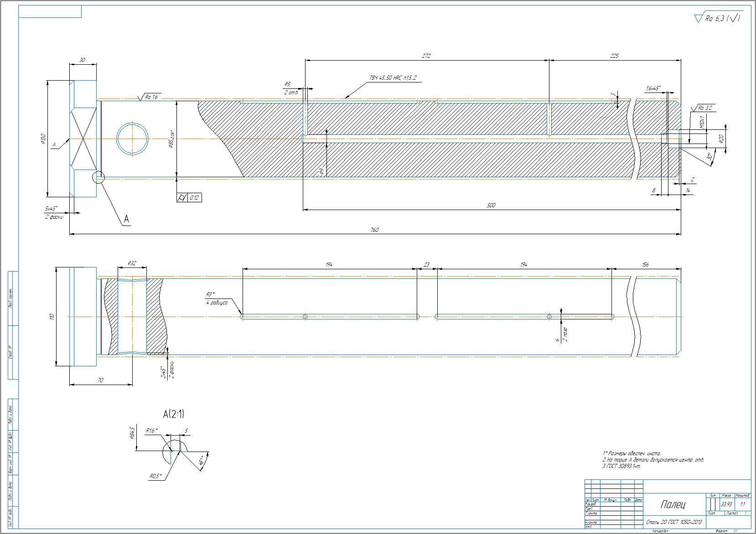
Task: Select the M10x1 thread dimension
Action: [x=702, y=122]
